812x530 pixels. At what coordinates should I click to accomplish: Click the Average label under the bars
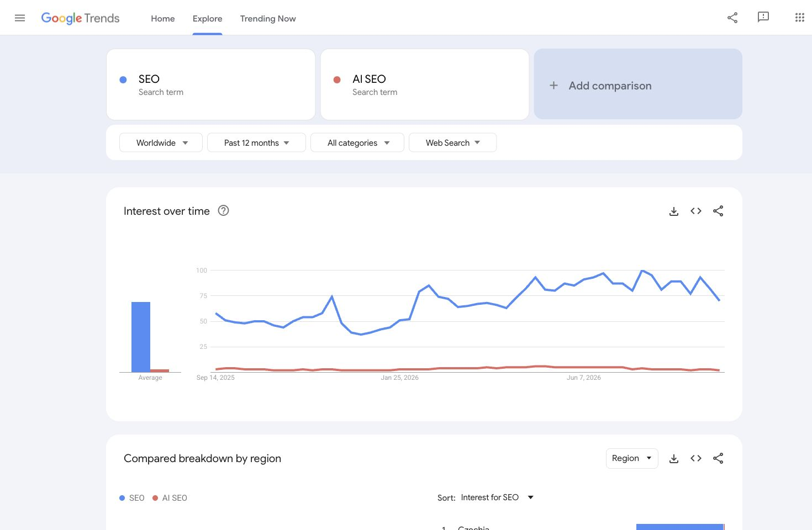(x=150, y=378)
